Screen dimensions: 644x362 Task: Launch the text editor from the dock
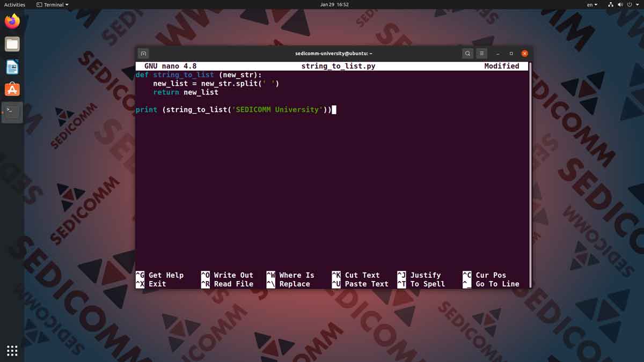(12, 67)
